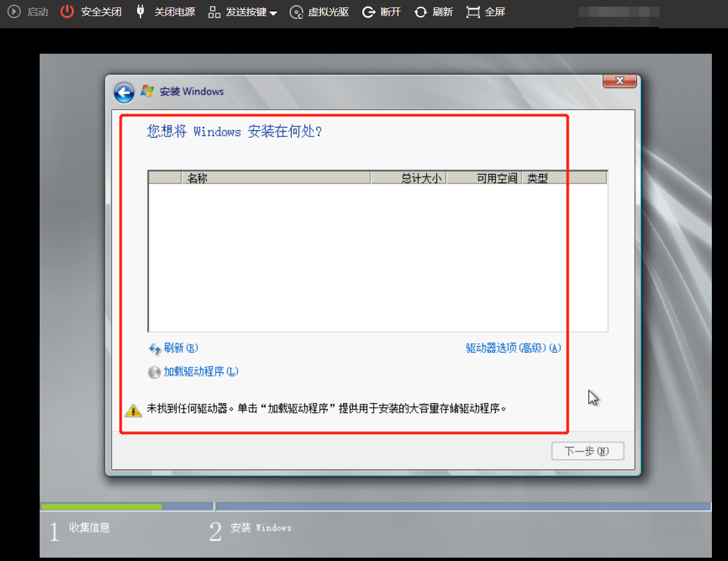This screenshot has height=561, width=728.
Task: Click the 名称 column header
Action: 276,178
